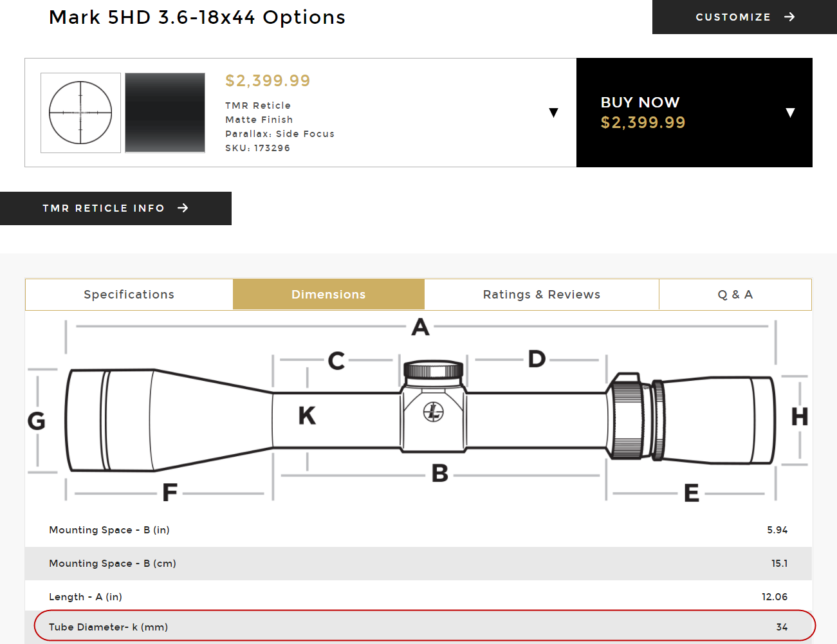Click the Customize button

[x=744, y=17]
